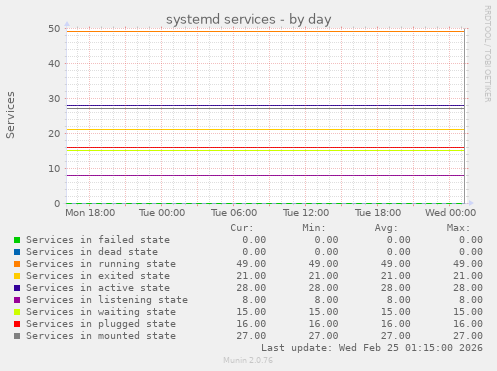
Task: Click the Max value 8.00 for listening state
Action: (x=471, y=300)
